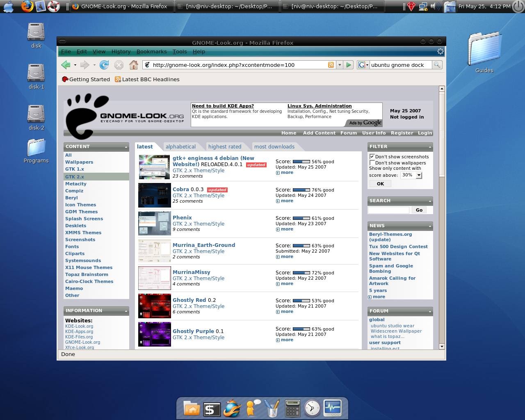
Task: Launch Firefox from the top panel icon
Action: click(x=27, y=6)
